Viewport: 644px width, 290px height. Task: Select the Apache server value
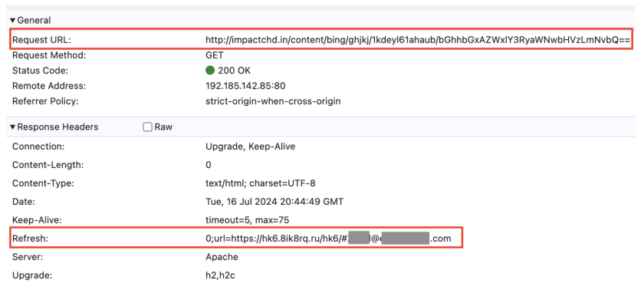pos(222,257)
